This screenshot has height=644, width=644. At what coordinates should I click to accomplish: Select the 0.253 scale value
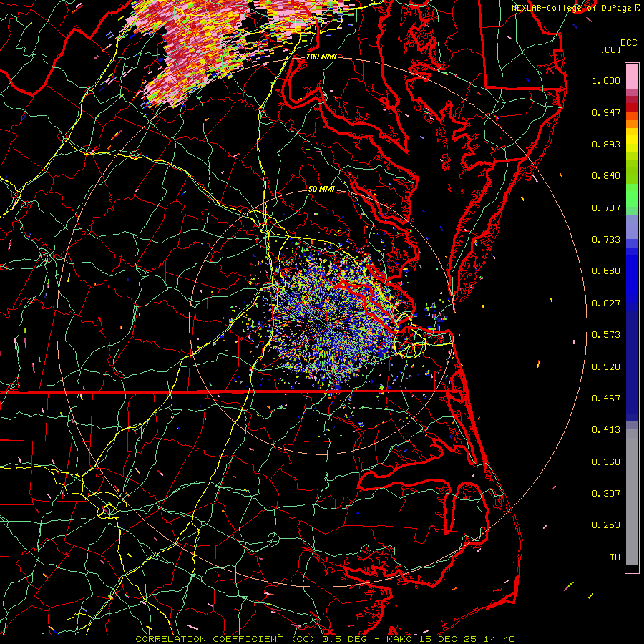(606, 525)
